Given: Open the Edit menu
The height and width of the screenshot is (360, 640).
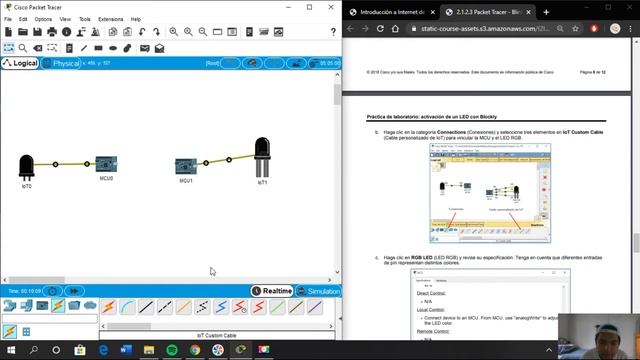Looking at the screenshot, I should pos(23,19).
